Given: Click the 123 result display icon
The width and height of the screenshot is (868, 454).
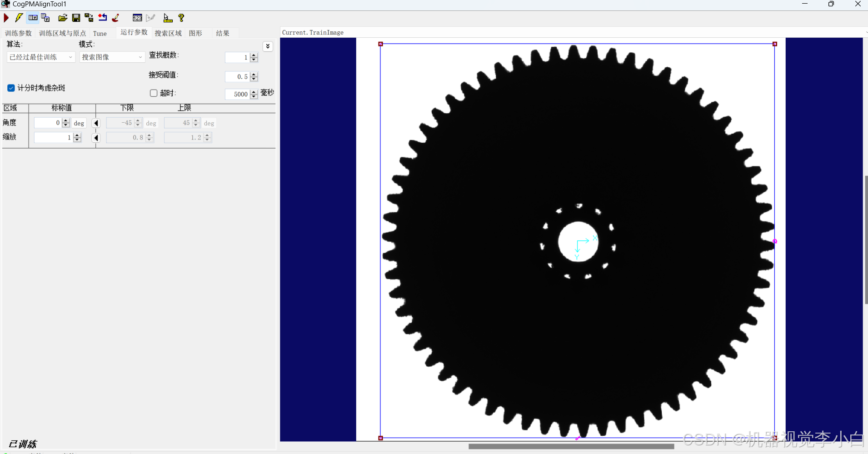Looking at the screenshot, I should point(137,18).
